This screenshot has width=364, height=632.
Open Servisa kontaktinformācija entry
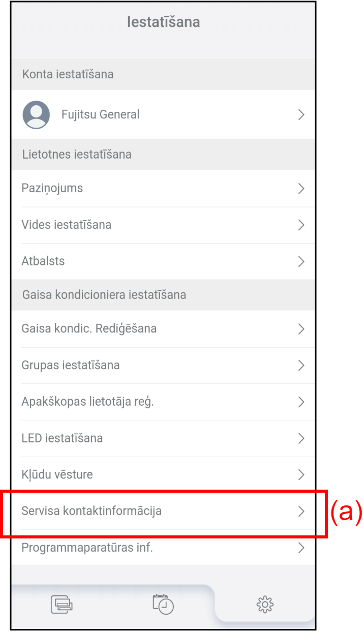[x=163, y=511]
